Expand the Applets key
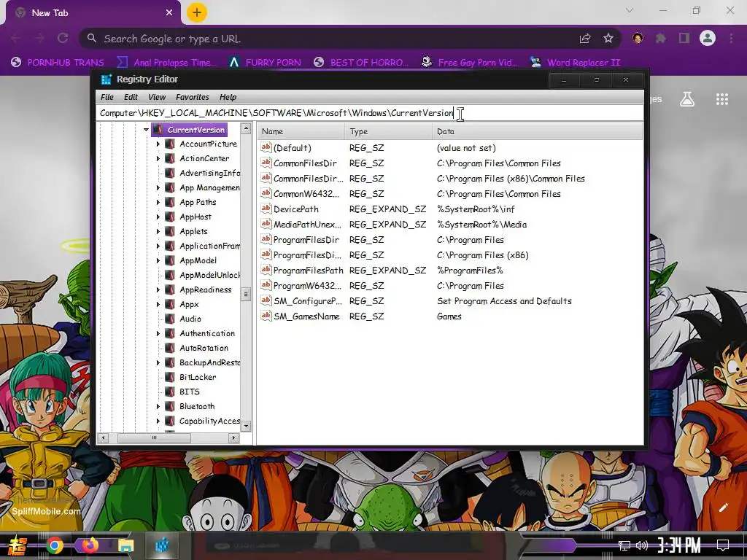This screenshot has height=560, width=747. 158,231
